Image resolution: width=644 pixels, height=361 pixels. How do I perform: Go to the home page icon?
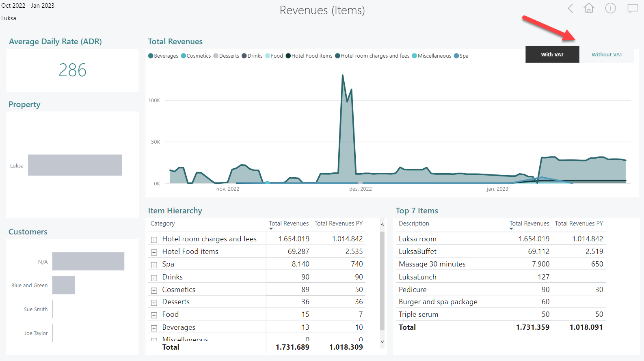click(589, 9)
